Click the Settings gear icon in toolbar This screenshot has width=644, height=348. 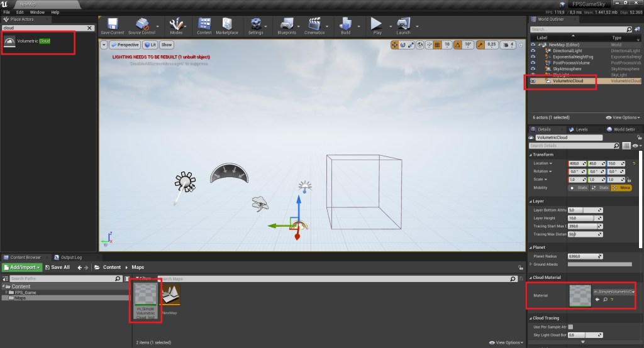coord(255,25)
